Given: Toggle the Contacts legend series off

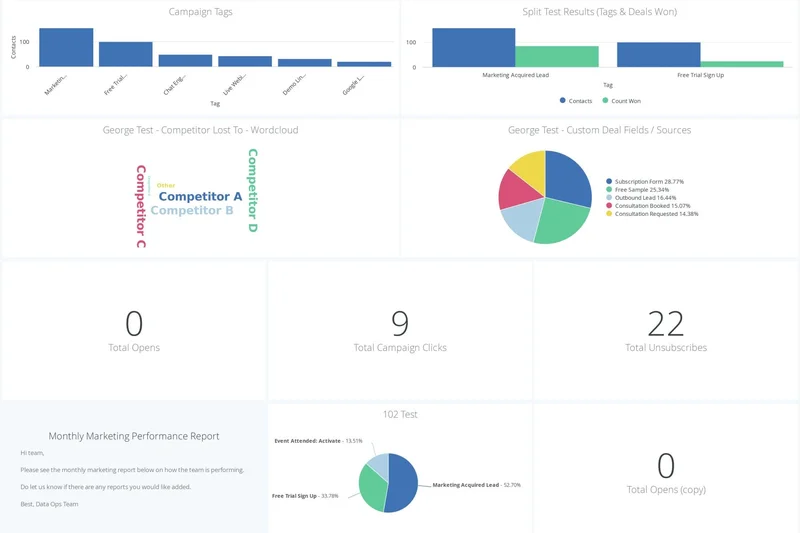Looking at the screenshot, I should point(580,101).
